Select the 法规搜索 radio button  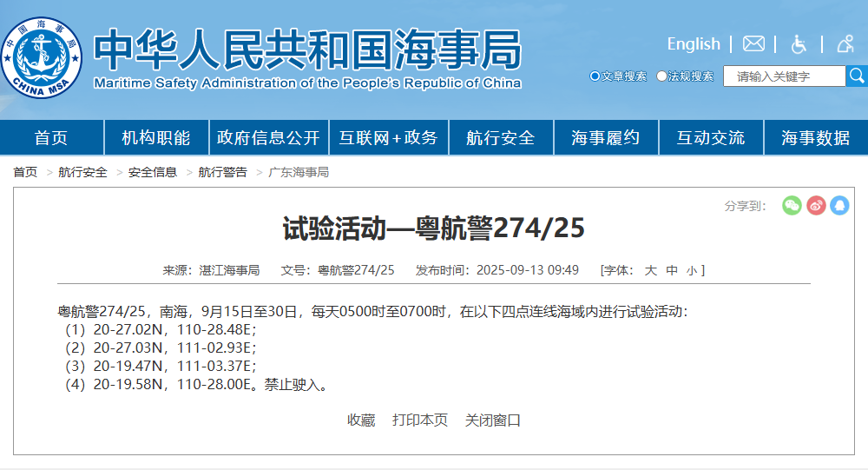661,76
